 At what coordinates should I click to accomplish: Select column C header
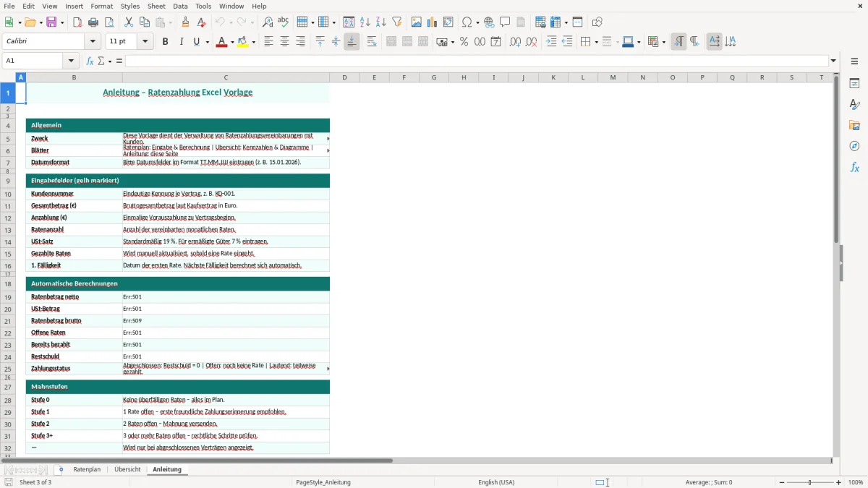point(226,77)
